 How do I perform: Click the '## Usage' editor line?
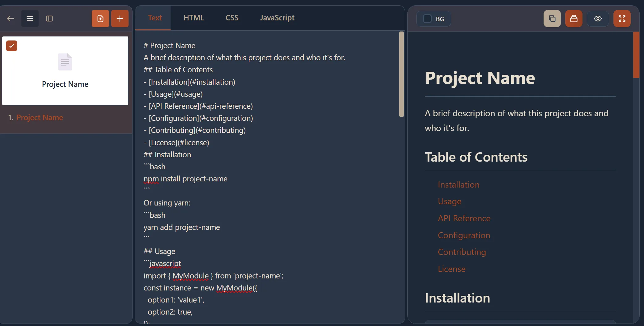(x=159, y=251)
